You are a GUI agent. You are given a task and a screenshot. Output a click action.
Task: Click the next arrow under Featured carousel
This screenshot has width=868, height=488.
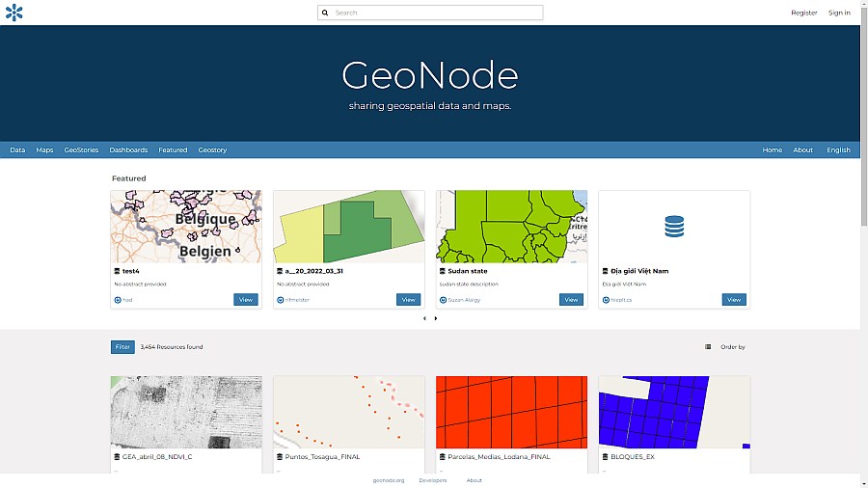pyautogui.click(x=436, y=318)
